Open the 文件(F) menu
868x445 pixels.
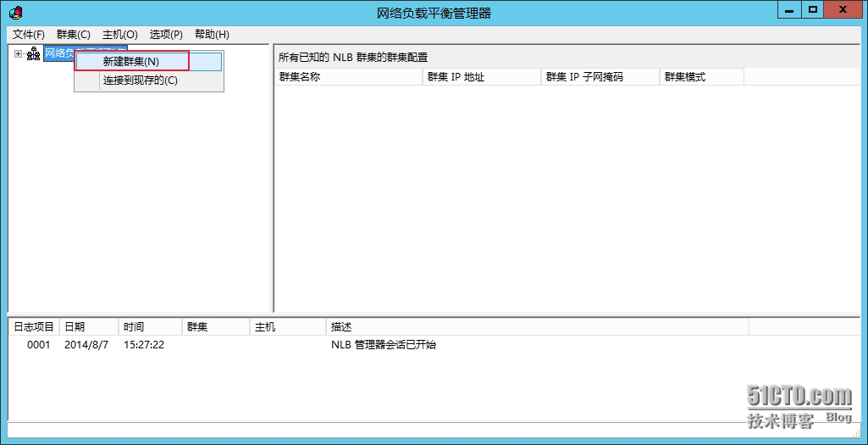29,34
